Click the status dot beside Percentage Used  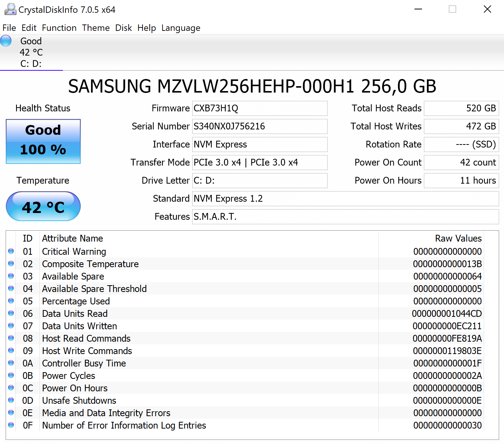[x=11, y=301]
